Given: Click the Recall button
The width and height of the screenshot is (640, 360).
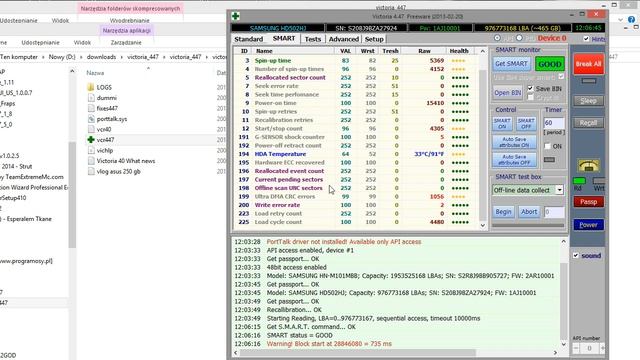Looking at the screenshot, I should tap(588, 123).
